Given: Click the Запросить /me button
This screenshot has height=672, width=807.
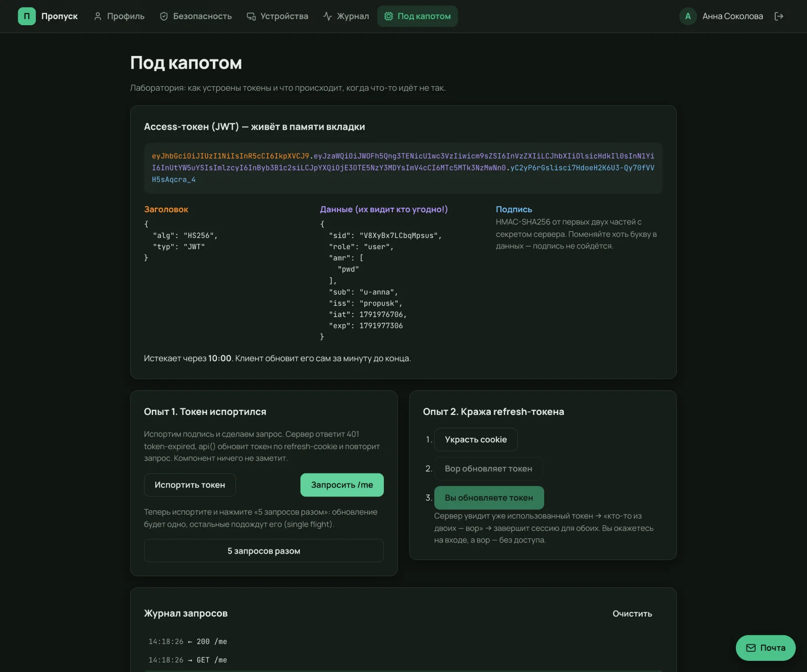Looking at the screenshot, I should click(342, 485).
